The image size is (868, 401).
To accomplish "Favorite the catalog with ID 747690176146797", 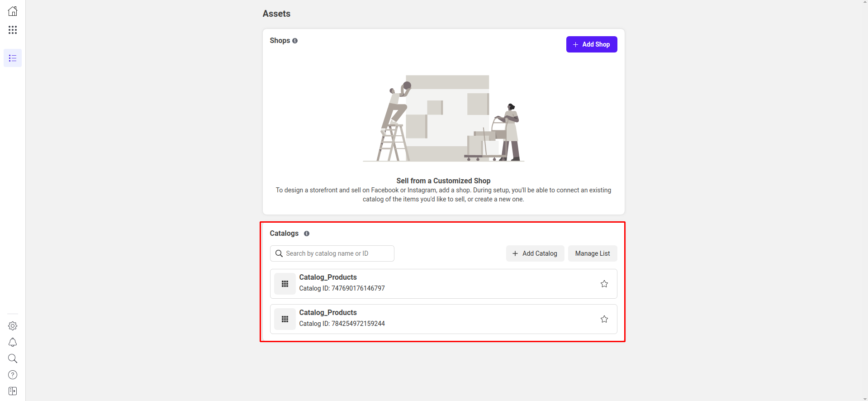I will click(604, 284).
